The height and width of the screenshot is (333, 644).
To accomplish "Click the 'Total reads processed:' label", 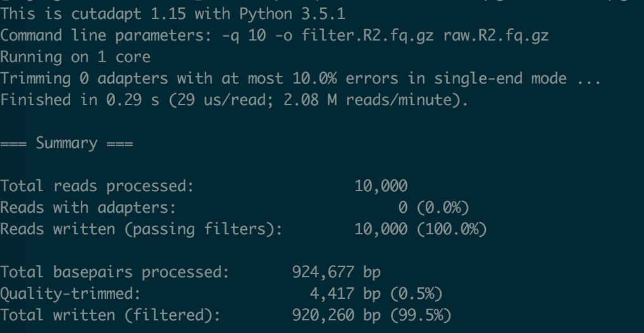I will [97, 186].
